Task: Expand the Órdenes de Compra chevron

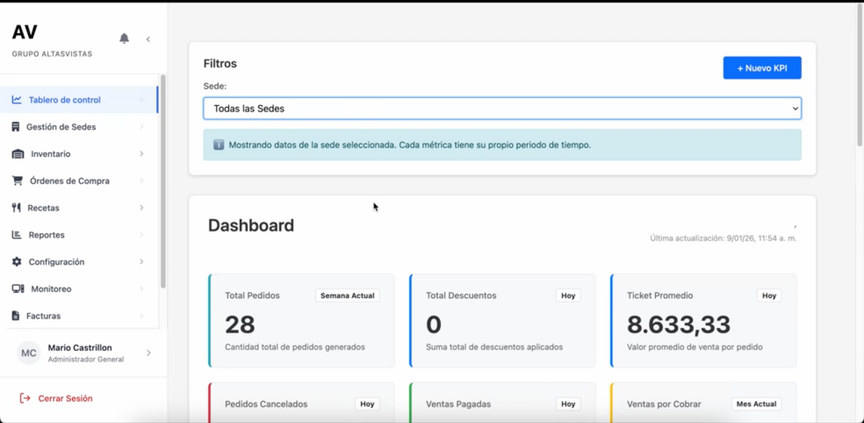Action: 142,181
